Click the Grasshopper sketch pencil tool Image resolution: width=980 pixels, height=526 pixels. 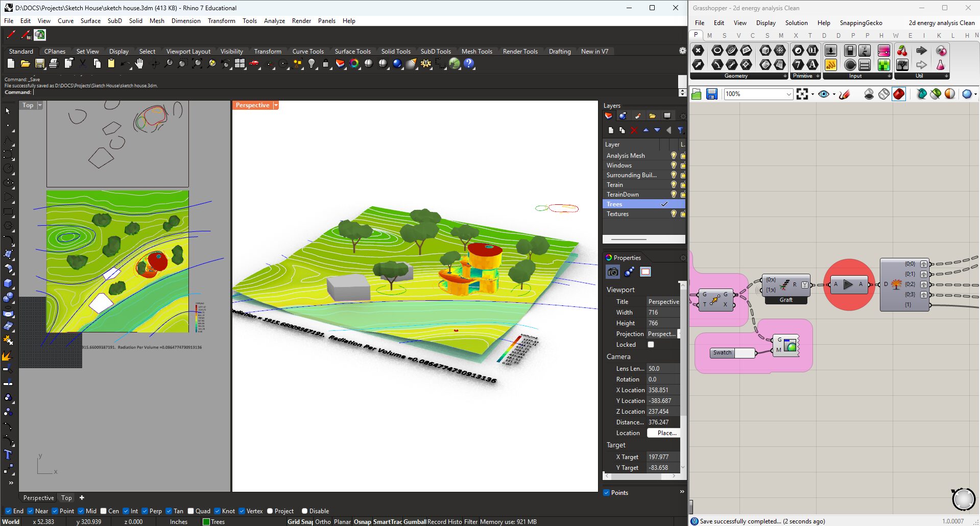click(844, 94)
